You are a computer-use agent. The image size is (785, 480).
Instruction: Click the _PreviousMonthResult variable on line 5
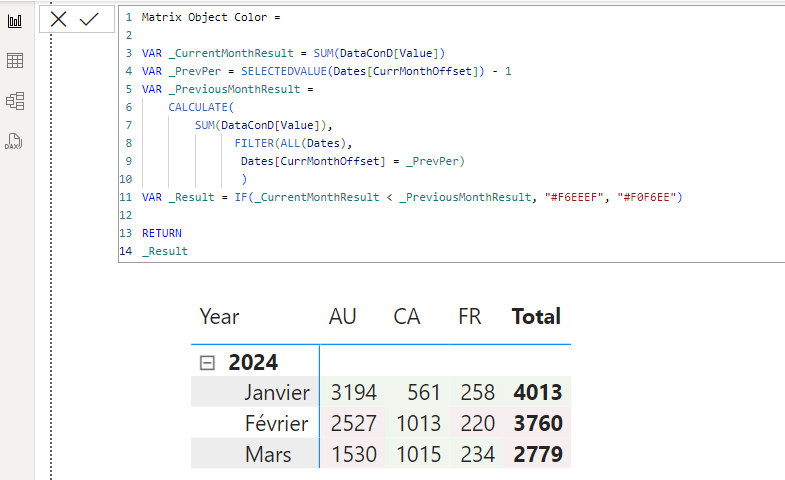234,89
